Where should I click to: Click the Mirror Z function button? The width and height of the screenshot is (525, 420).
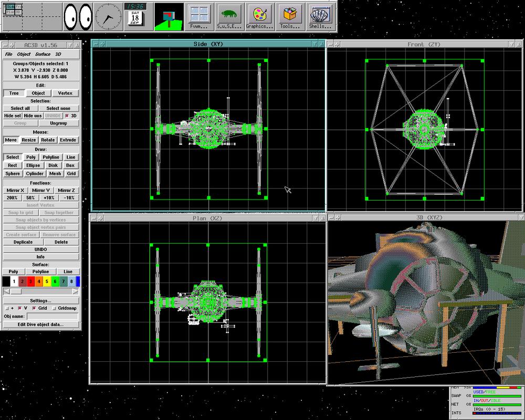[x=66, y=190]
